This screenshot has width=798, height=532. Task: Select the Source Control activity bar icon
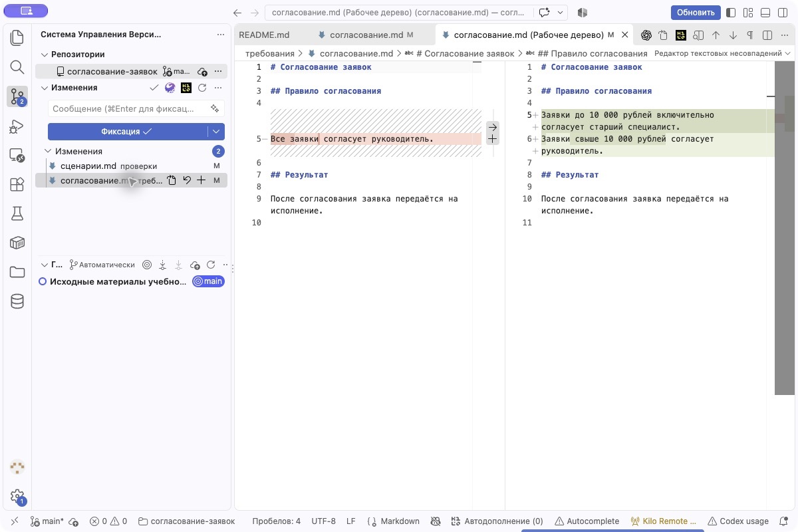17,97
